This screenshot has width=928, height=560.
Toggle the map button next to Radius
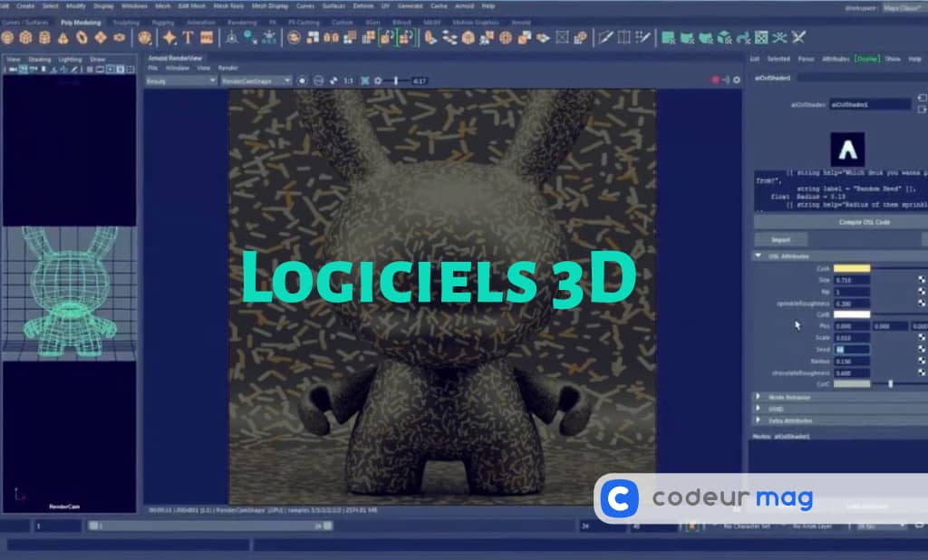[922, 361]
